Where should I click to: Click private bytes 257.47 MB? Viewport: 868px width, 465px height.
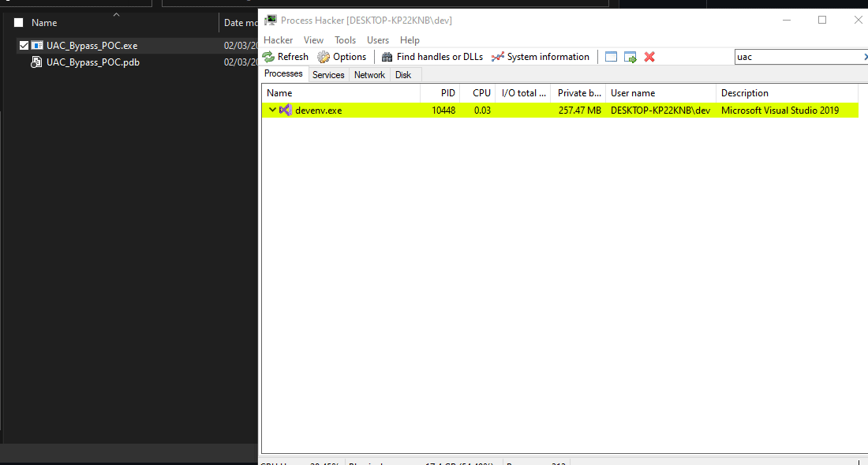[580, 111]
